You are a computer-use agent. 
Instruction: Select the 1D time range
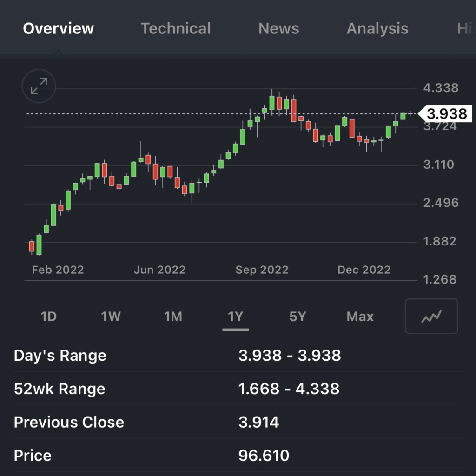pos(49,317)
